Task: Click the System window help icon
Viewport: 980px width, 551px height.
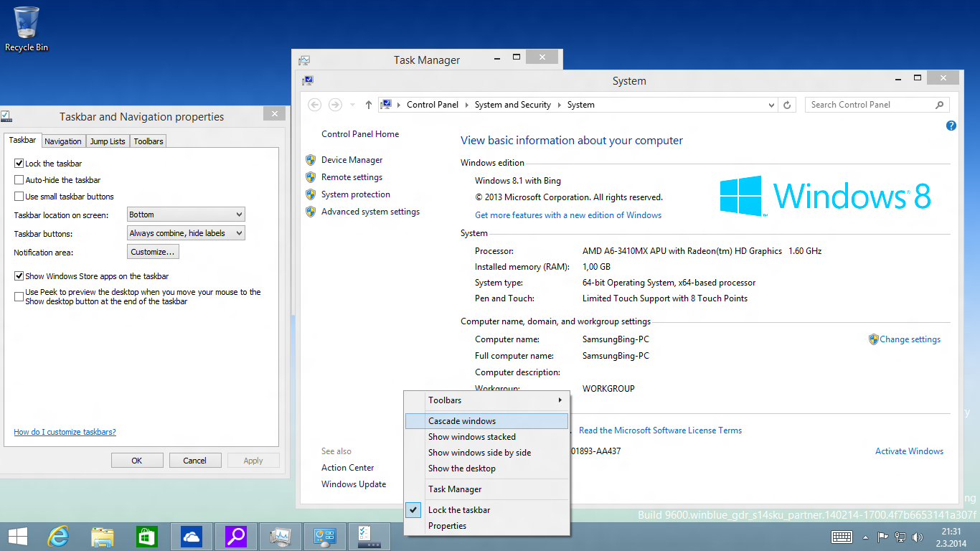Action: [x=951, y=126]
